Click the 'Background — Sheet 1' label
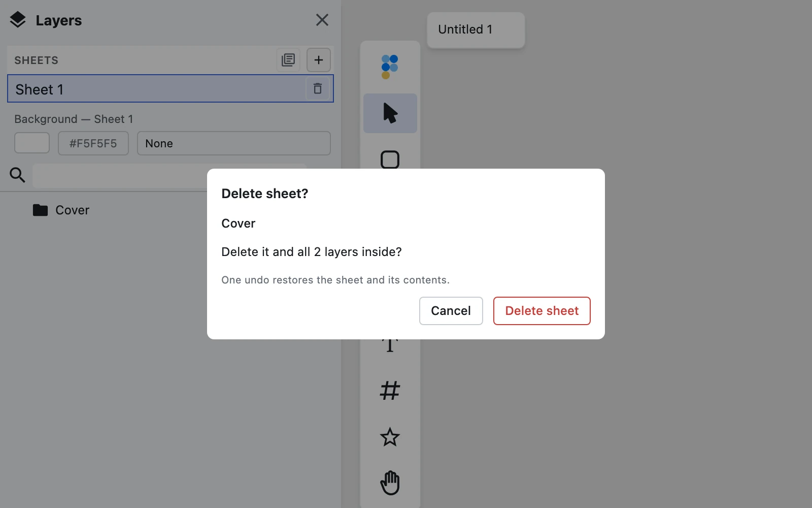This screenshot has width=812, height=508. click(x=74, y=119)
